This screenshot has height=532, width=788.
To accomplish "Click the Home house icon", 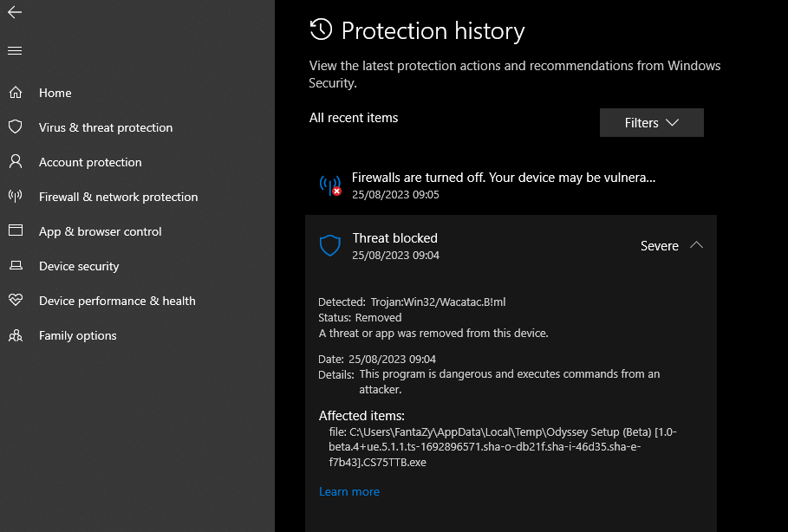I will coord(16,93).
